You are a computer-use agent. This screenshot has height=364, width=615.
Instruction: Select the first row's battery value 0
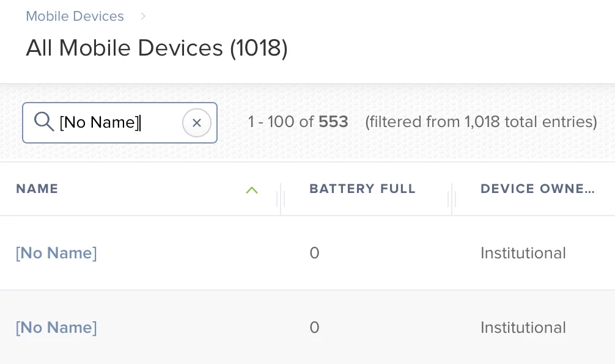[314, 253]
